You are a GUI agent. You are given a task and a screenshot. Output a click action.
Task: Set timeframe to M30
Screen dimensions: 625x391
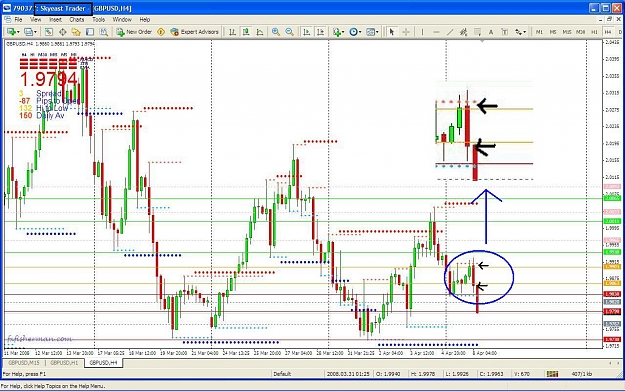pyautogui.click(x=581, y=32)
